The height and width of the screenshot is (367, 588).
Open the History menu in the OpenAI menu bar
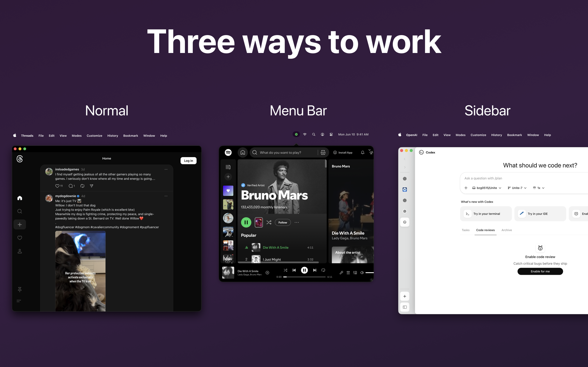tap(496, 135)
